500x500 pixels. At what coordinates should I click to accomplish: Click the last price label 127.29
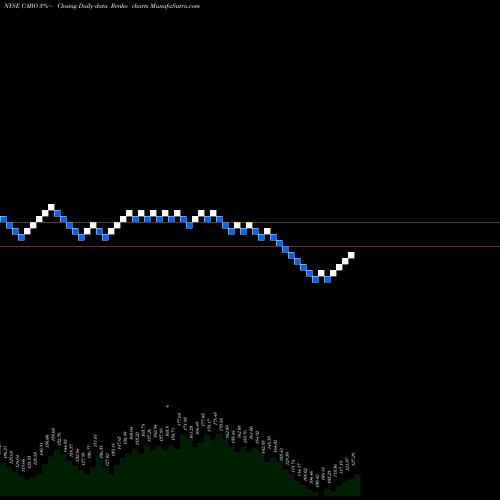[x=354, y=459]
